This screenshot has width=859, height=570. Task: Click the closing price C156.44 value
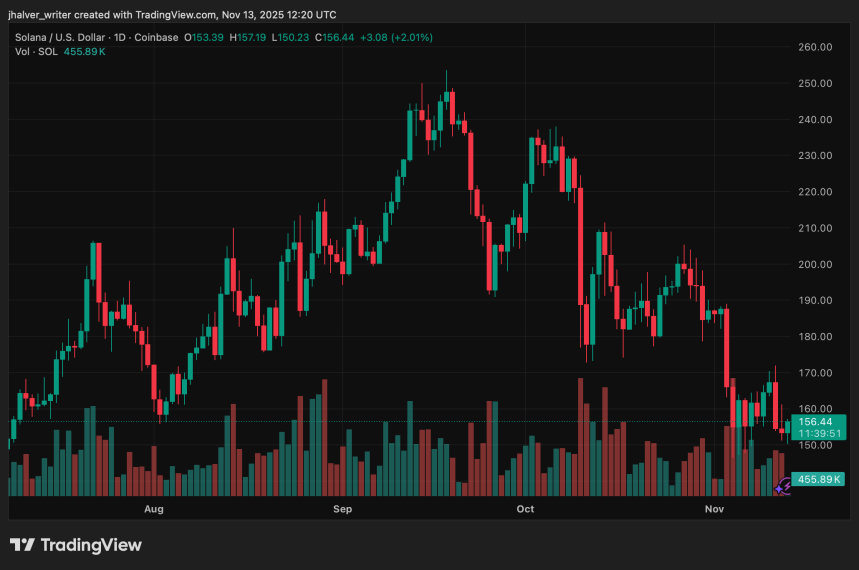pyautogui.click(x=334, y=38)
